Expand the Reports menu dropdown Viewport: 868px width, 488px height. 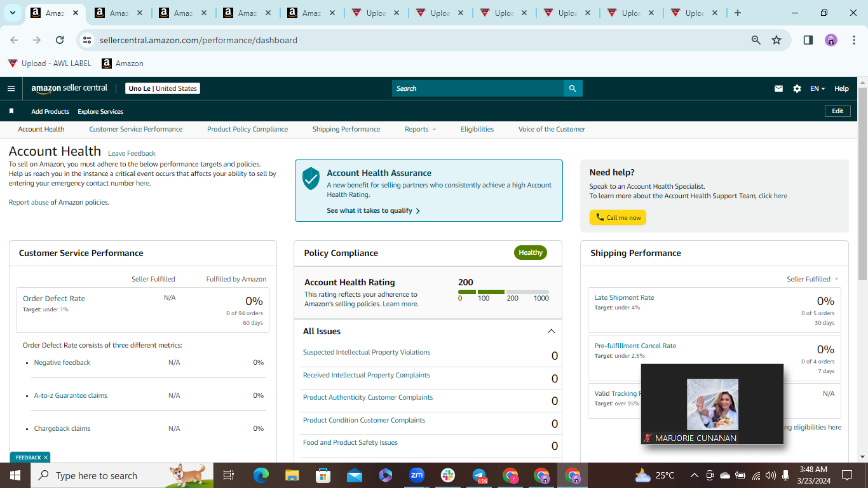coord(420,129)
